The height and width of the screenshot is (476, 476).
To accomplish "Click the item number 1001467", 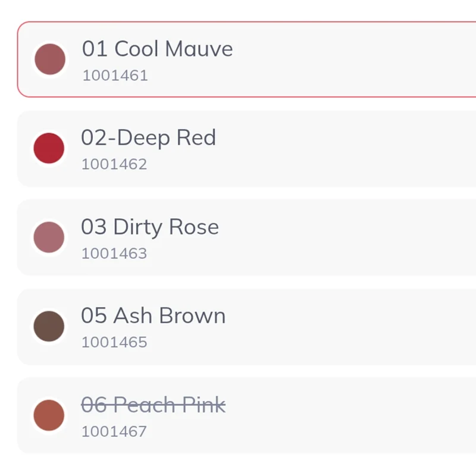I will (x=114, y=431).
